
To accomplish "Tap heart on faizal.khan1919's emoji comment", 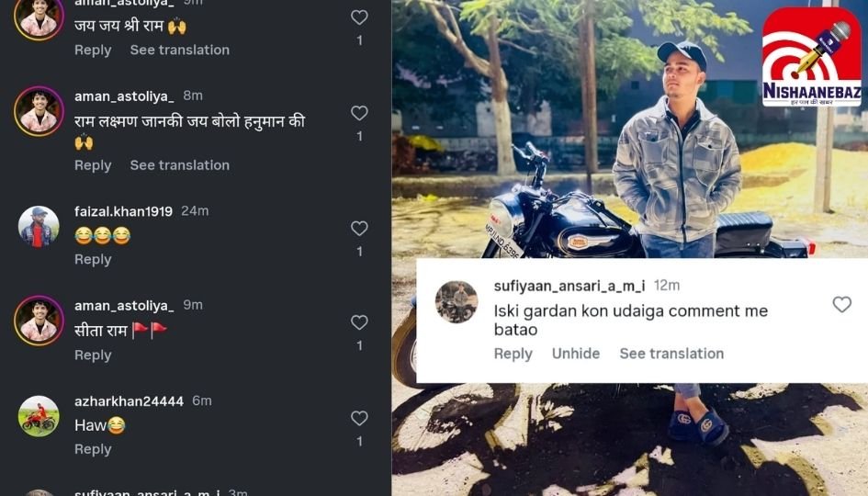I will 359,228.
